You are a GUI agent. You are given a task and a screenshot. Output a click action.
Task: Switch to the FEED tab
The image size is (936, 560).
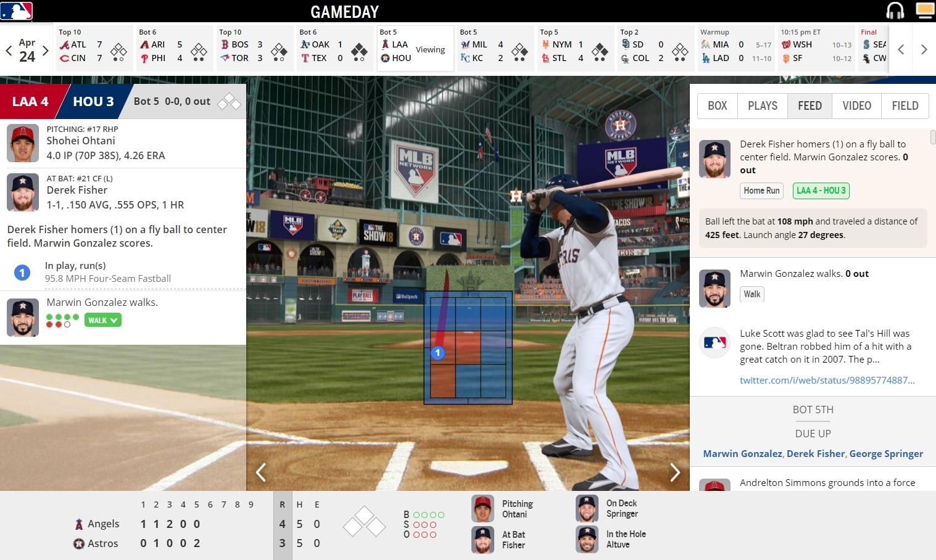pyautogui.click(x=810, y=105)
